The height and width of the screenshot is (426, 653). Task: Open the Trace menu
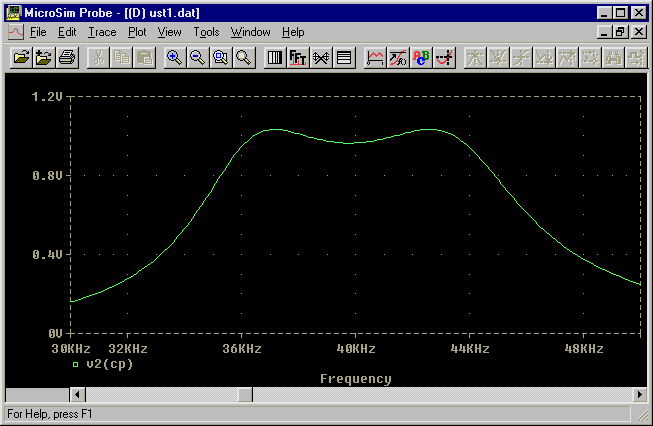[x=102, y=32]
